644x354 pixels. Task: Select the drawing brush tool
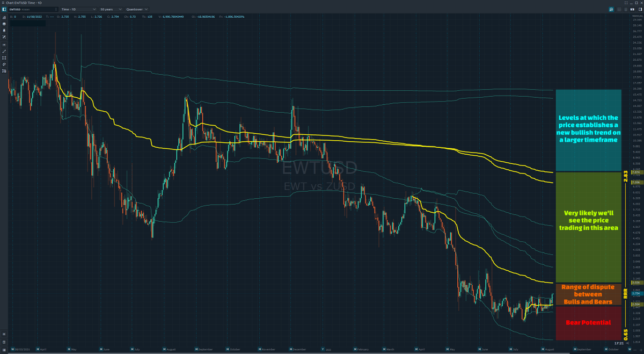pos(4,37)
